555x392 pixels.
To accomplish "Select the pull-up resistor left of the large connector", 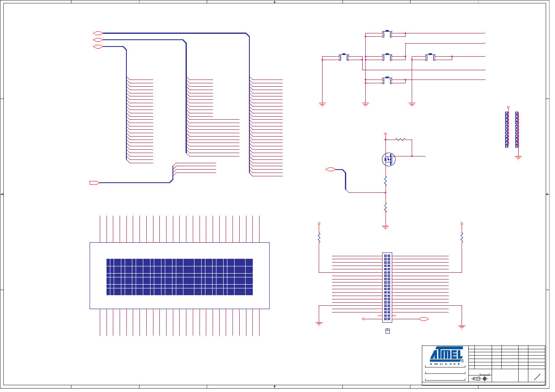I will (319, 238).
